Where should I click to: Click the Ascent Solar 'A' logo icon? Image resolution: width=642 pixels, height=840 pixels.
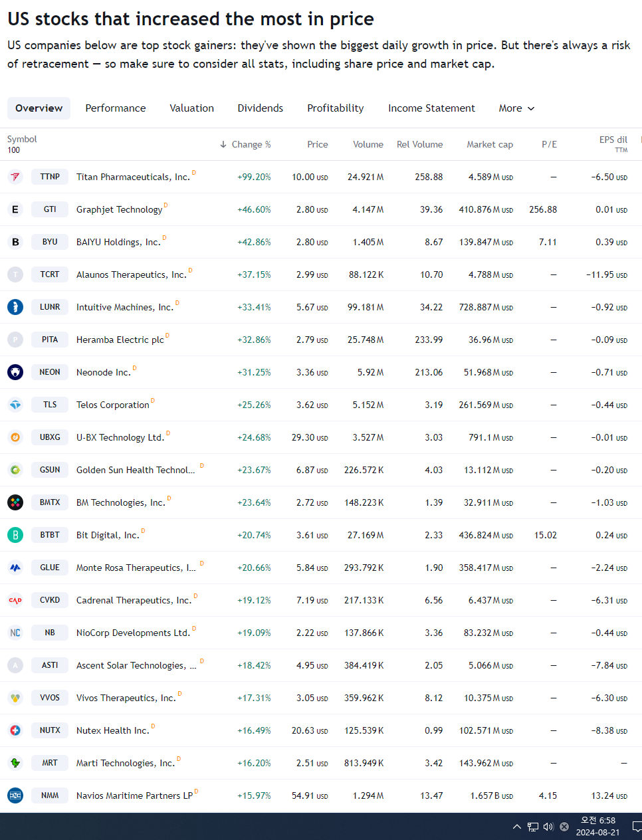pos(15,665)
